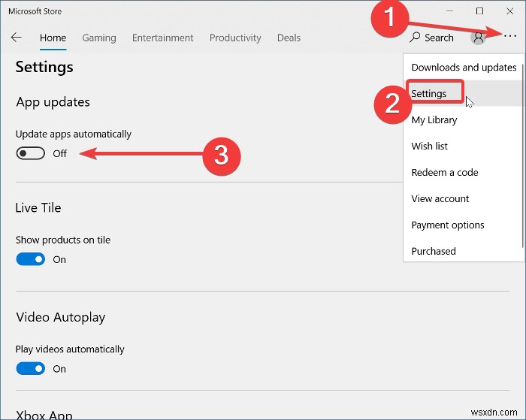
Task: Click the Settings page title
Action: [44, 67]
